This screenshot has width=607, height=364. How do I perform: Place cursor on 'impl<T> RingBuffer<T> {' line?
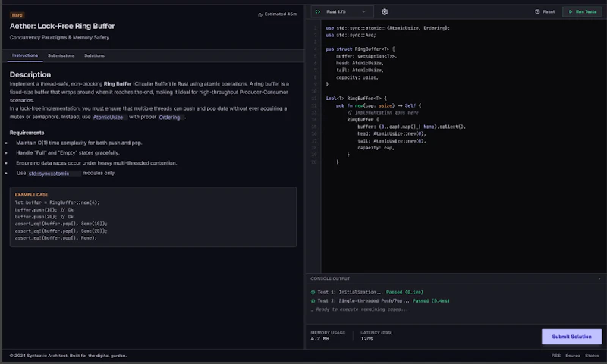pos(356,99)
